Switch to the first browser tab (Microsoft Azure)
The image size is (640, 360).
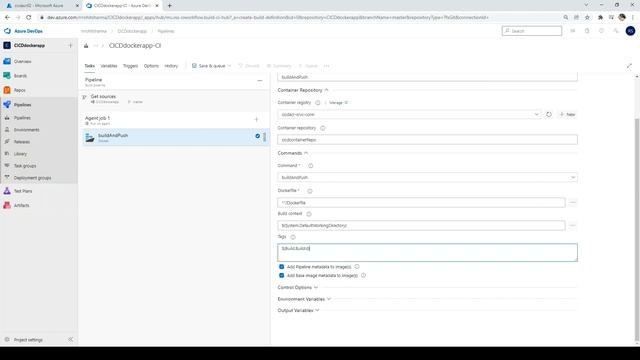pyautogui.click(x=41, y=6)
